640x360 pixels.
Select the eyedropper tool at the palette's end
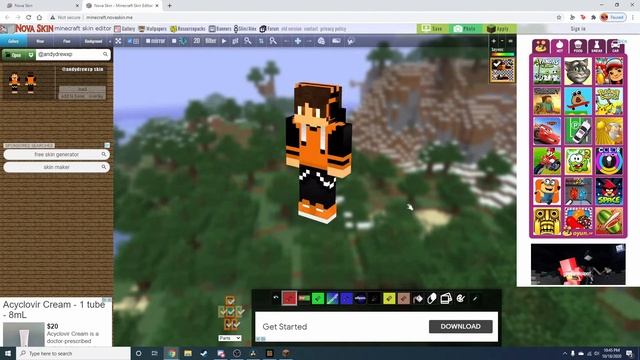(x=475, y=299)
